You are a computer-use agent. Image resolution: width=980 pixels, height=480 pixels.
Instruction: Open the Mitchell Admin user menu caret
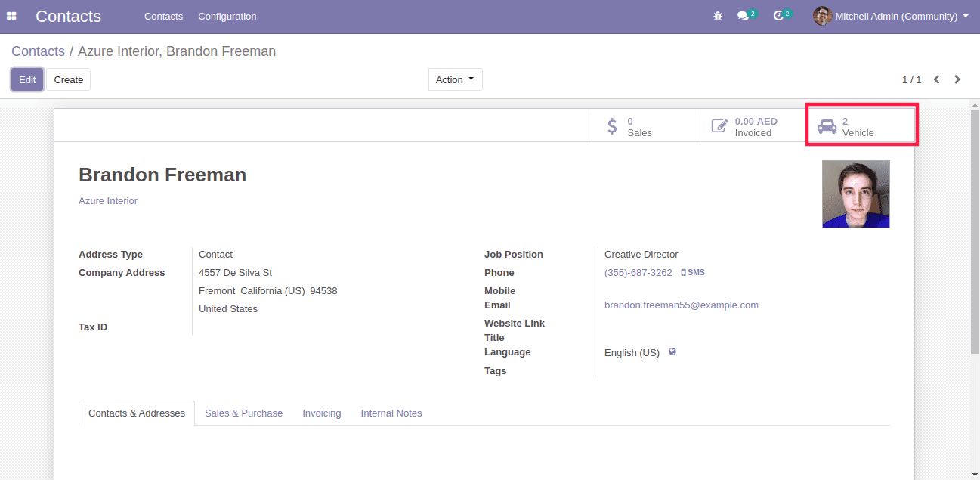tap(966, 16)
